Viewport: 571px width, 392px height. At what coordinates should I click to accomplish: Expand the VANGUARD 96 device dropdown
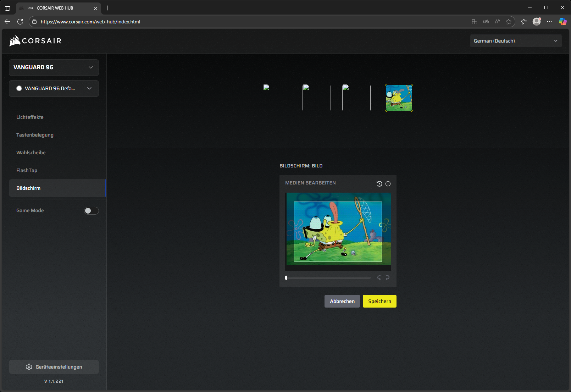(x=54, y=67)
